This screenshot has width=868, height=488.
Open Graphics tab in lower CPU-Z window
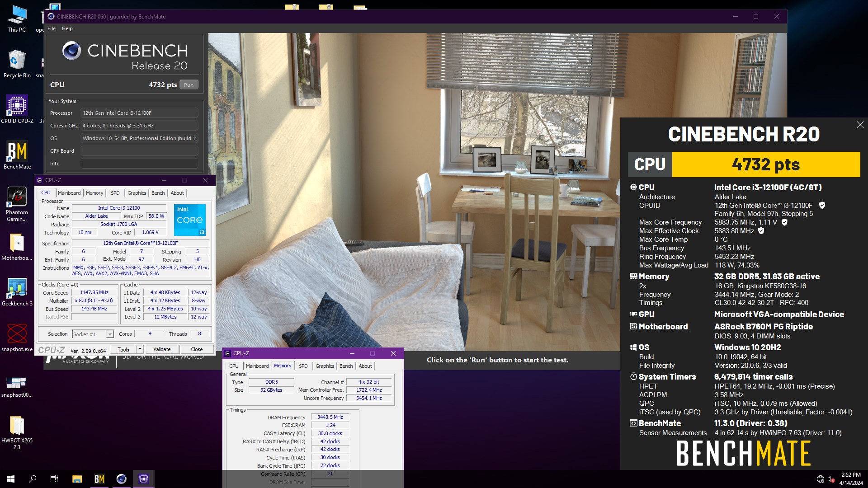pyautogui.click(x=325, y=366)
